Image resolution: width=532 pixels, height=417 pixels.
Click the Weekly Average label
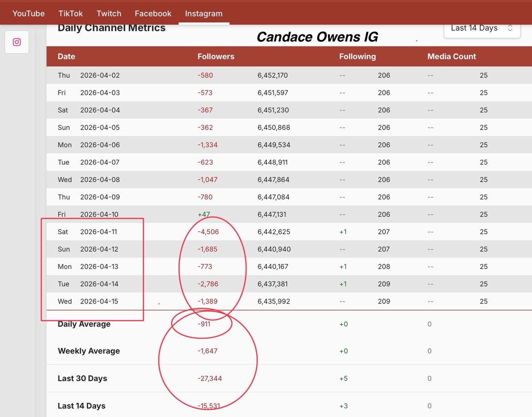coord(89,351)
